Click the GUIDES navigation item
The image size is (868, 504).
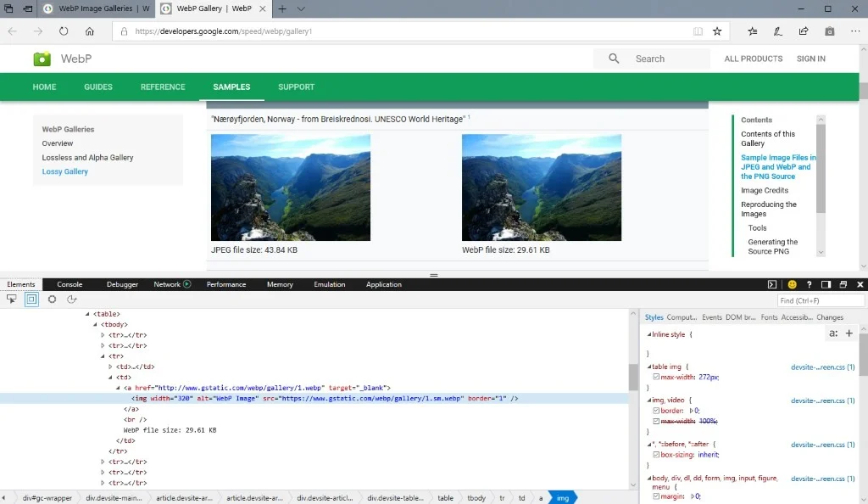(x=98, y=87)
